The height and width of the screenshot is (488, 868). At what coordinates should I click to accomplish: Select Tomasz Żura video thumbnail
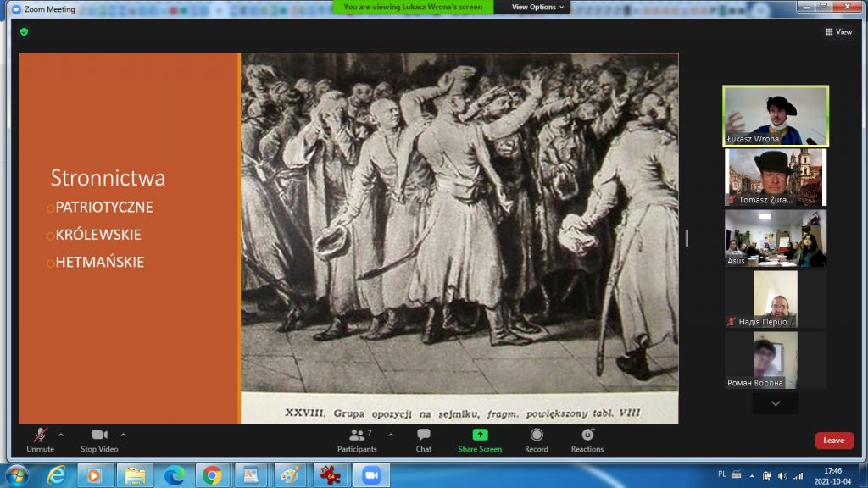click(x=775, y=177)
